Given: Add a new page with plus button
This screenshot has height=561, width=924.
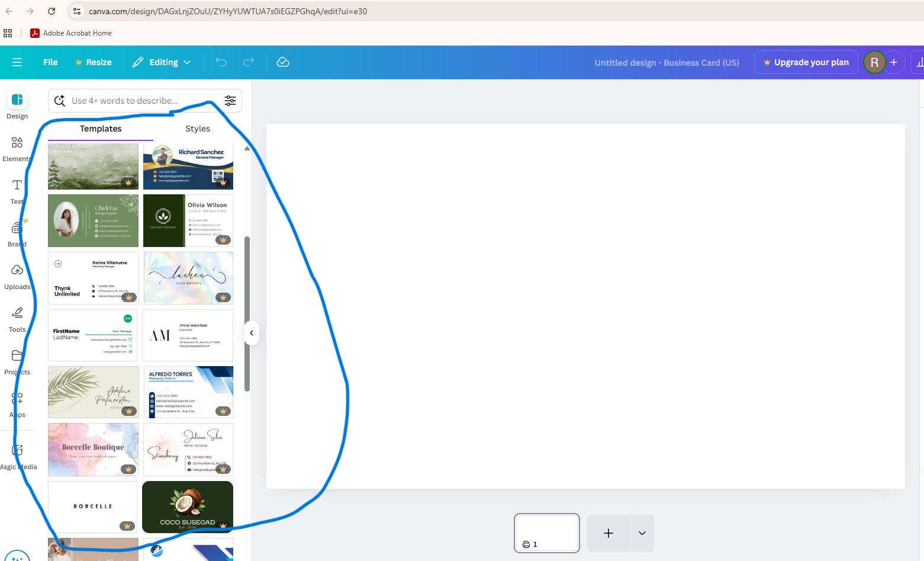Looking at the screenshot, I should click(609, 533).
